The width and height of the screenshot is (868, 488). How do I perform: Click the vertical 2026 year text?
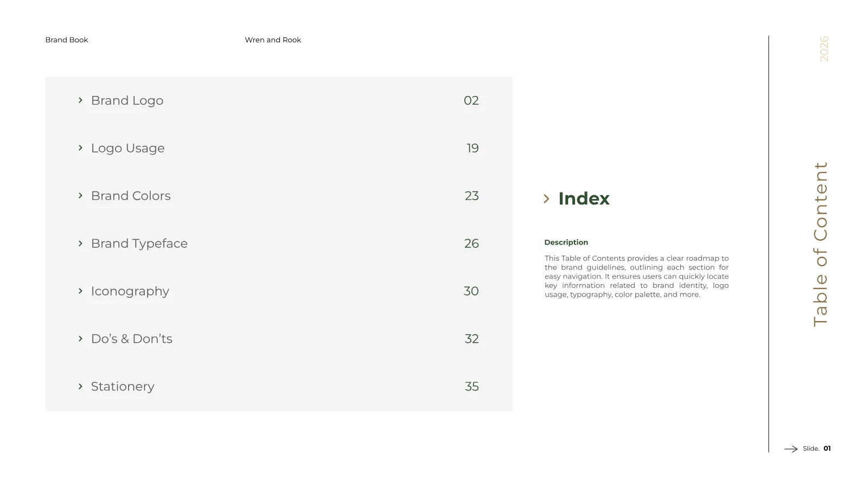click(824, 49)
